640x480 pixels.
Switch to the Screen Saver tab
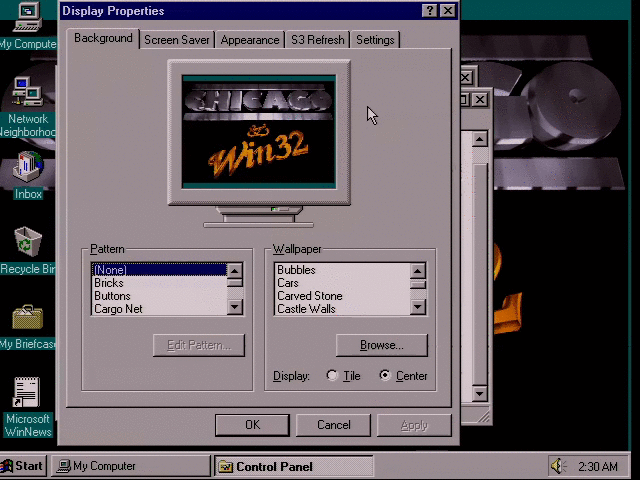[177, 40]
